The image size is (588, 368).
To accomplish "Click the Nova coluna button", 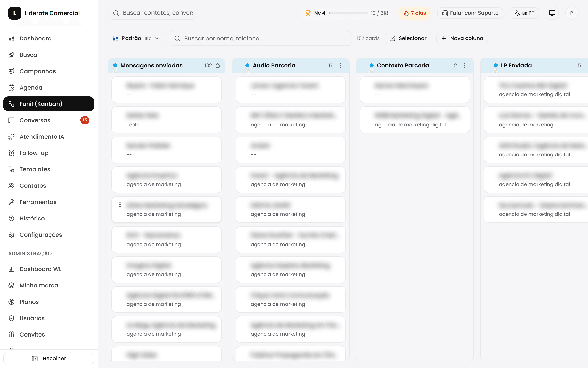I will pyautogui.click(x=462, y=38).
